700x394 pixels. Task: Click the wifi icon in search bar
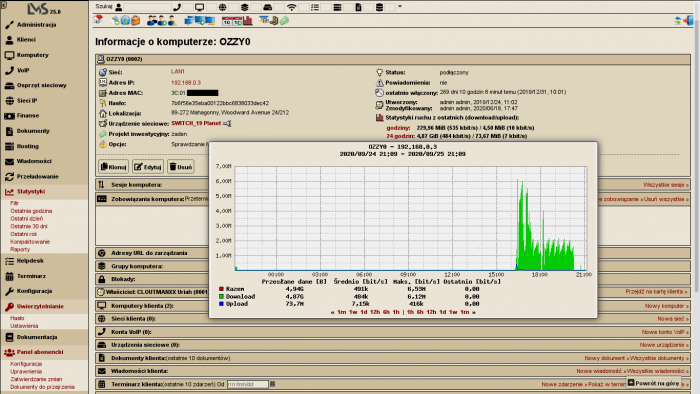(292, 7)
